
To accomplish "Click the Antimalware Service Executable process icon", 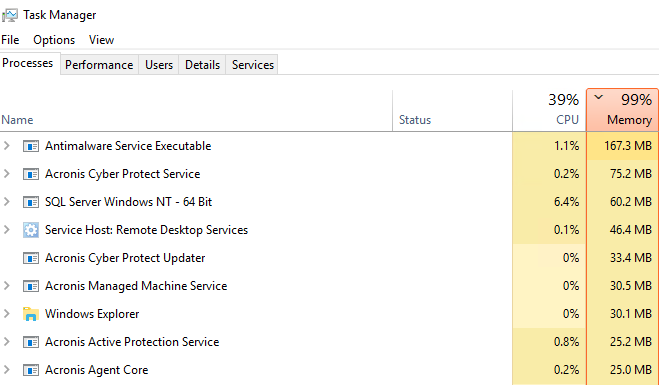I will point(31,146).
